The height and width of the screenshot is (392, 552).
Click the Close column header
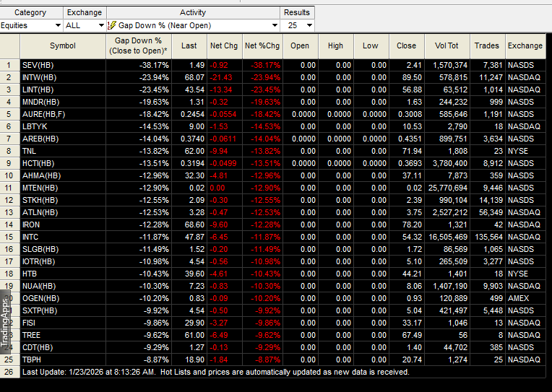coord(407,45)
